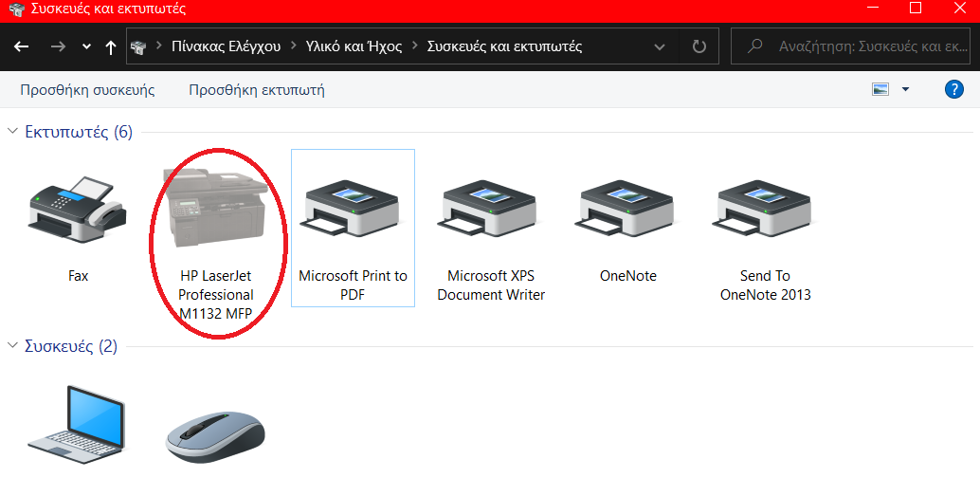Click the Fax label text
Screen dimensions: 980x478
[x=78, y=276]
